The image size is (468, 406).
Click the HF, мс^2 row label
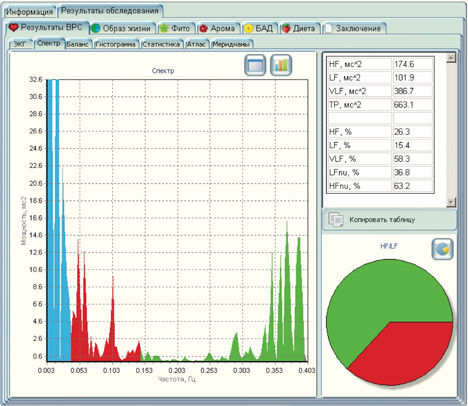360,64
